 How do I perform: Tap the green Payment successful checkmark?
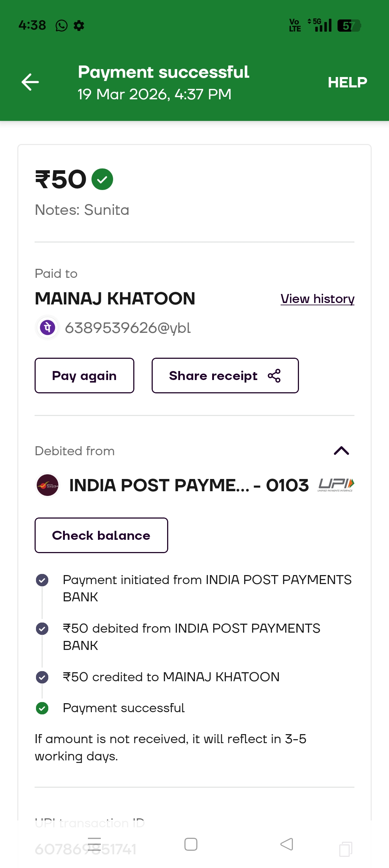click(x=42, y=708)
